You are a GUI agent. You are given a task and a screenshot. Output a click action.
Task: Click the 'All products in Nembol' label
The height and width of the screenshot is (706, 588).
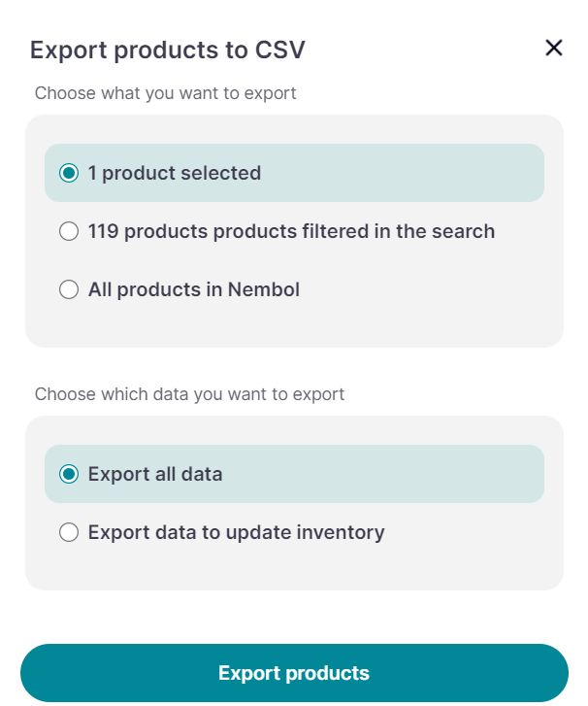(x=194, y=290)
